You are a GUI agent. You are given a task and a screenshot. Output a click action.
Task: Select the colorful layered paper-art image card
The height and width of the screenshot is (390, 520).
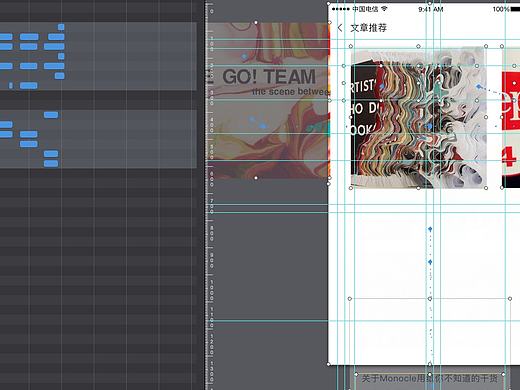pos(418,117)
